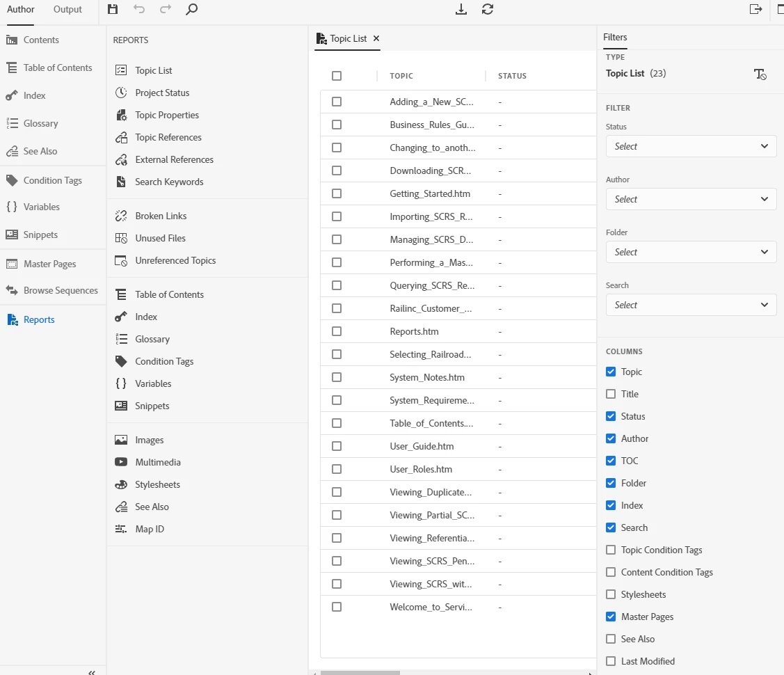This screenshot has width=784, height=675.
Task: Click the Save All disk icon
Action: [113, 9]
